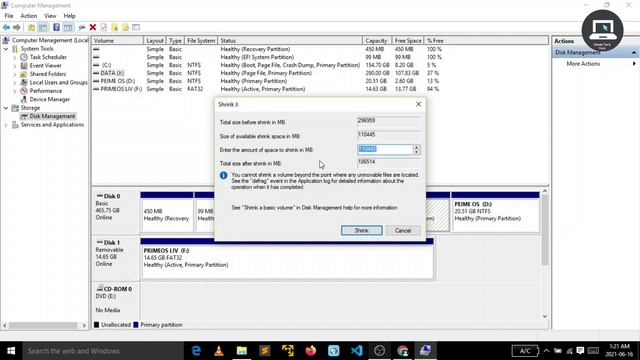Open the Help toolbar icon
Image resolution: width=640 pixels, height=360 pixels.
(56, 27)
